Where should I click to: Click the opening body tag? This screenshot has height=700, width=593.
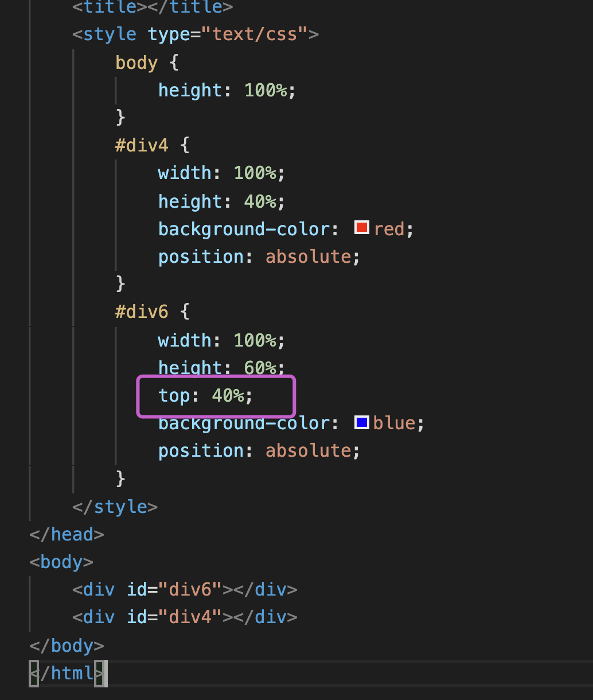pos(61,562)
